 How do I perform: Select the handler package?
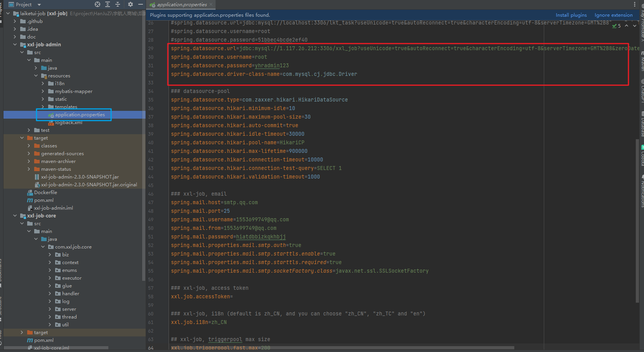(70, 294)
